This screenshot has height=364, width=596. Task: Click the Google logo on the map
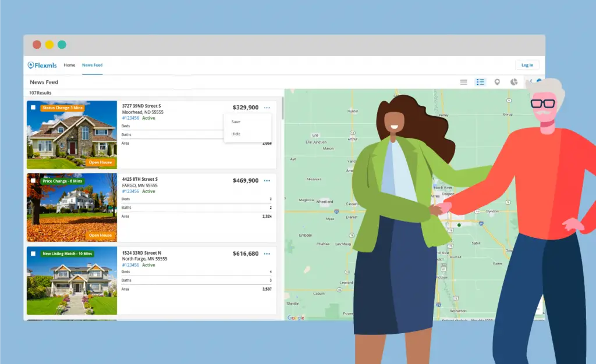[296, 317]
